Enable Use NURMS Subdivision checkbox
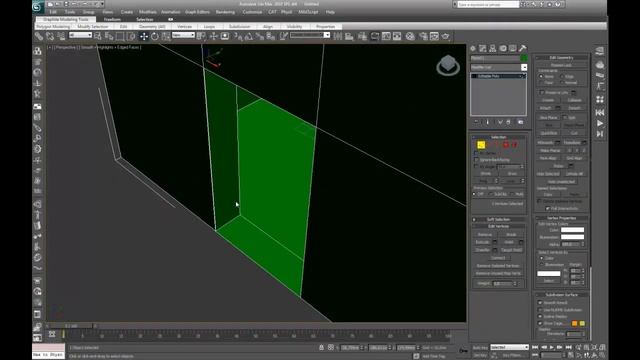This screenshot has width=640, height=360. [540, 310]
